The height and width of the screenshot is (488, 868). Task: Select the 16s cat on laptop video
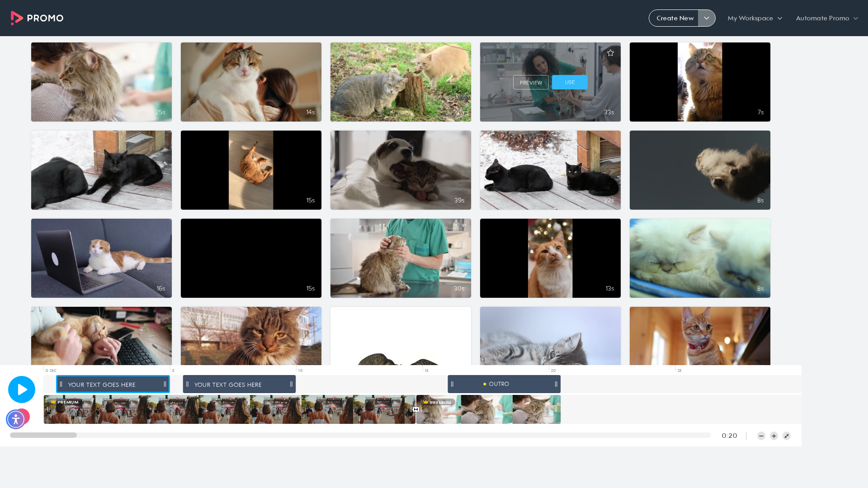[101, 258]
